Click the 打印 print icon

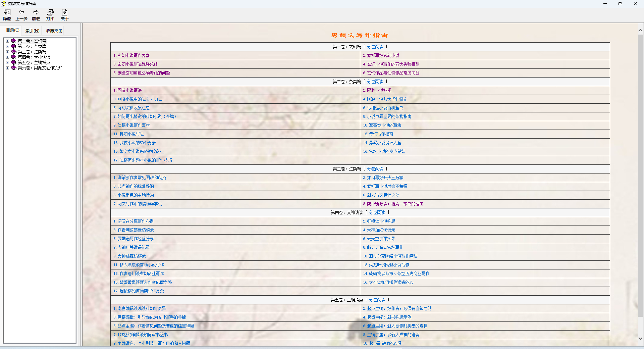tap(50, 12)
